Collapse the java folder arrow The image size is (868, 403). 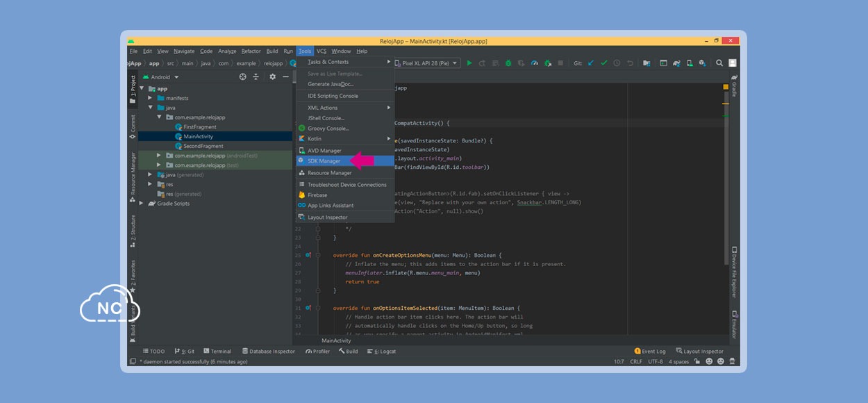point(150,108)
